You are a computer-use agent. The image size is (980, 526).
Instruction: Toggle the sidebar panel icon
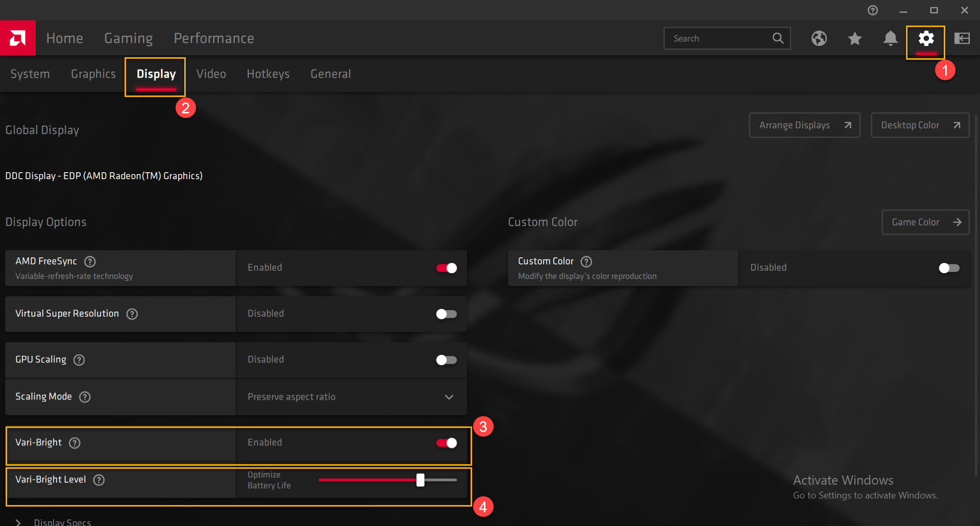coord(962,38)
